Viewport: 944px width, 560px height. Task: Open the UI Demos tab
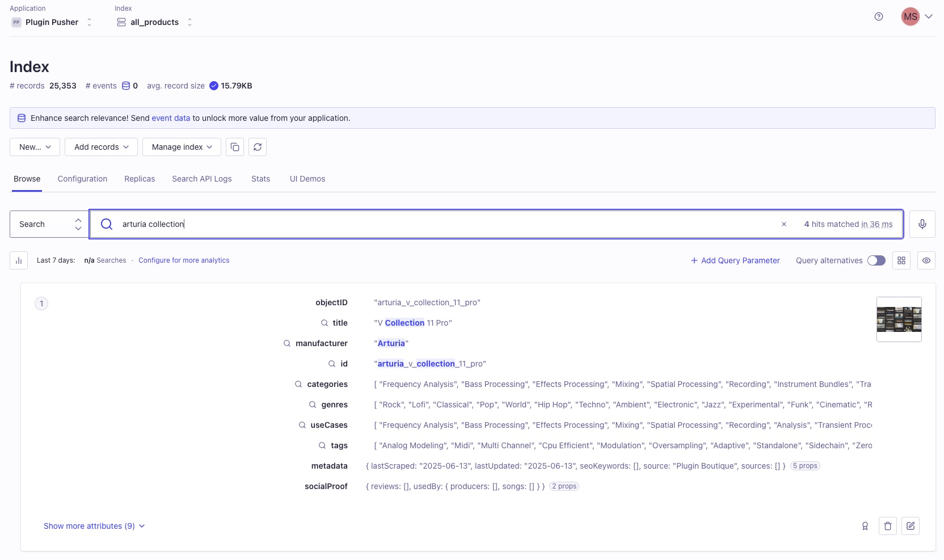pos(307,179)
